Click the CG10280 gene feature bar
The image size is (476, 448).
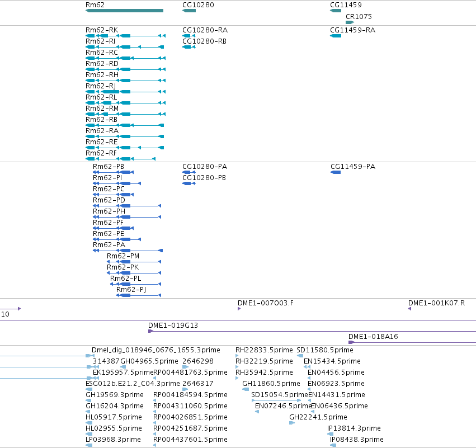pos(189,11)
